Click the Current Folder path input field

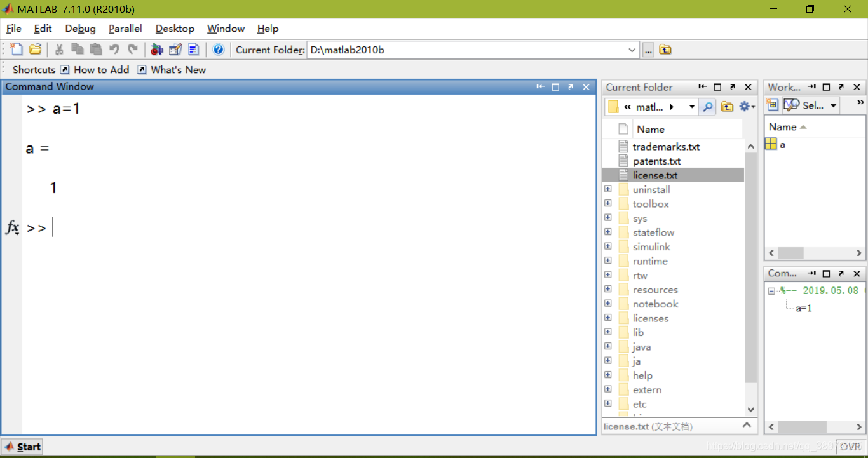(x=466, y=50)
